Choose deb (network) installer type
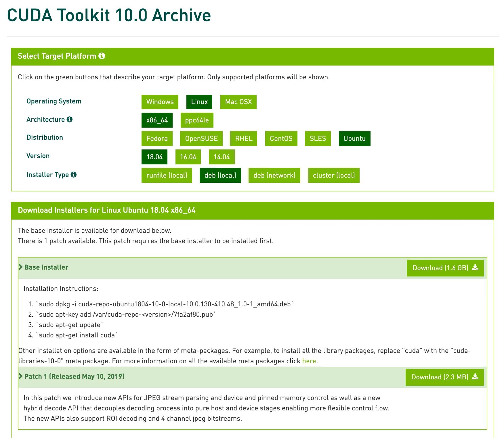The height and width of the screenshot is (438, 504). (x=274, y=175)
